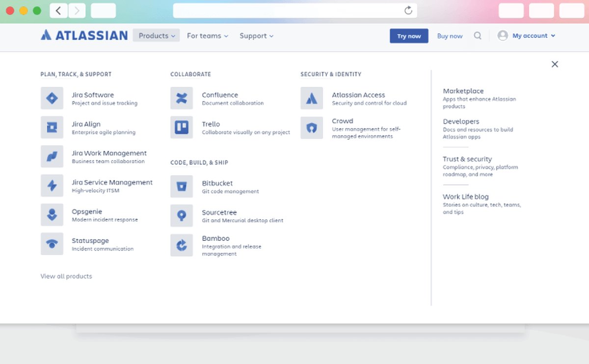Expand the Support menu
The width and height of the screenshot is (589, 364).
click(x=256, y=36)
